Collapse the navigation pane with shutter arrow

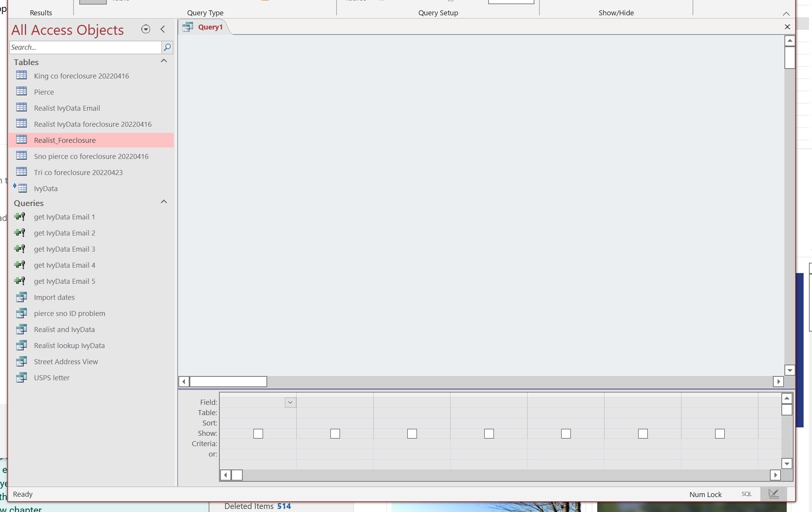coord(163,29)
